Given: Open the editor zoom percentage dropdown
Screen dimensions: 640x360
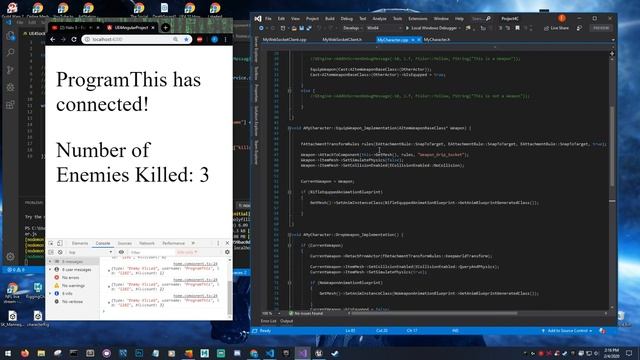Looking at the screenshot, I should (271, 313).
